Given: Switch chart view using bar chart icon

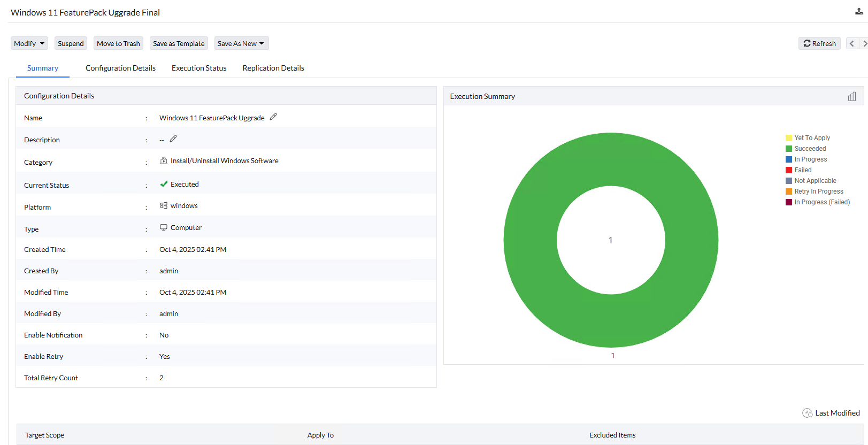Looking at the screenshot, I should click(x=851, y=96).
